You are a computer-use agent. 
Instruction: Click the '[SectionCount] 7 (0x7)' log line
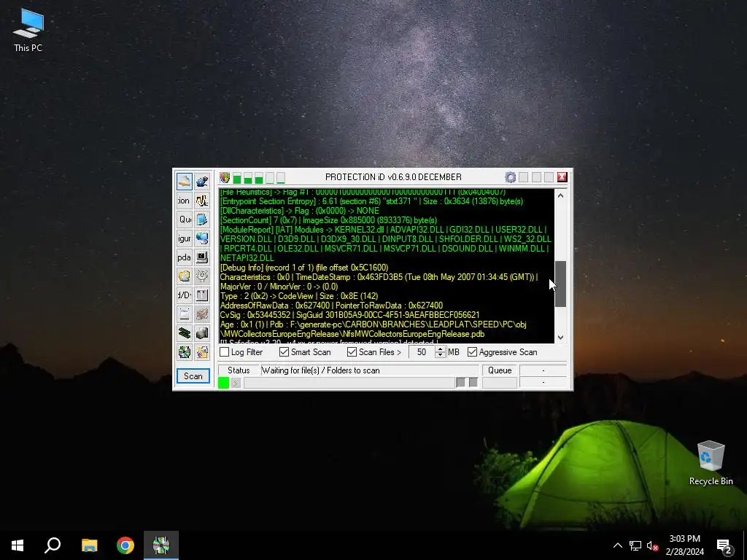(328, 220)
